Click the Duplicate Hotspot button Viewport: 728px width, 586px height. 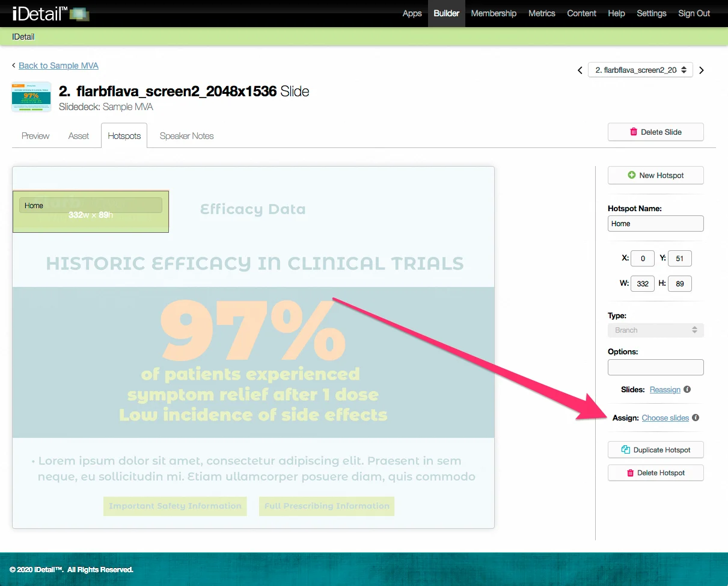(x=656, y=449)
